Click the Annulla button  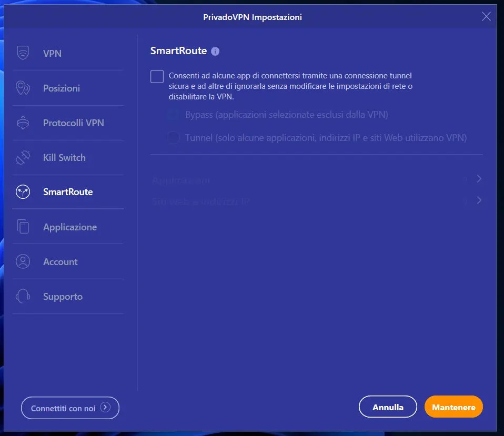click(x=388, y=407)
